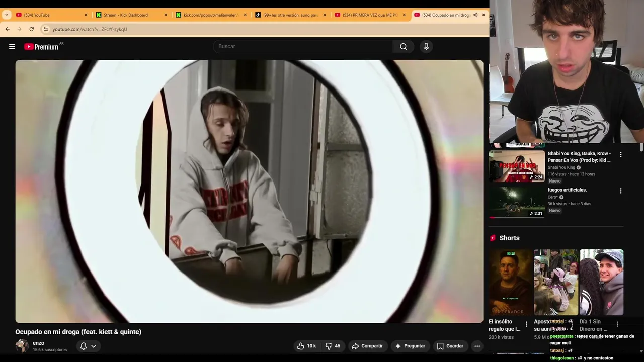Like the video with thumbs up
Image resolution: width=644 pixels, height=362 pixels.
(307, 346)
